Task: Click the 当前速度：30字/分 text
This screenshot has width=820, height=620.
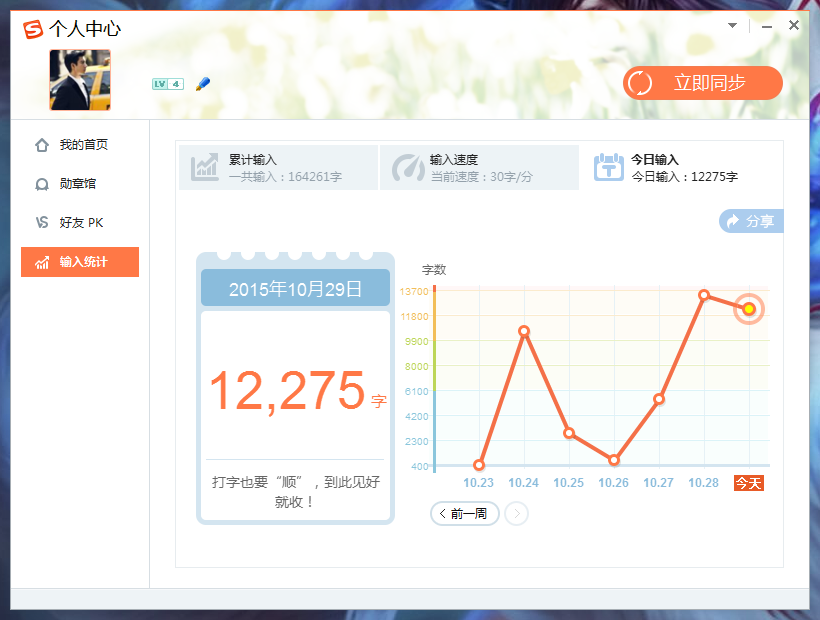Action: click(482, 177)
